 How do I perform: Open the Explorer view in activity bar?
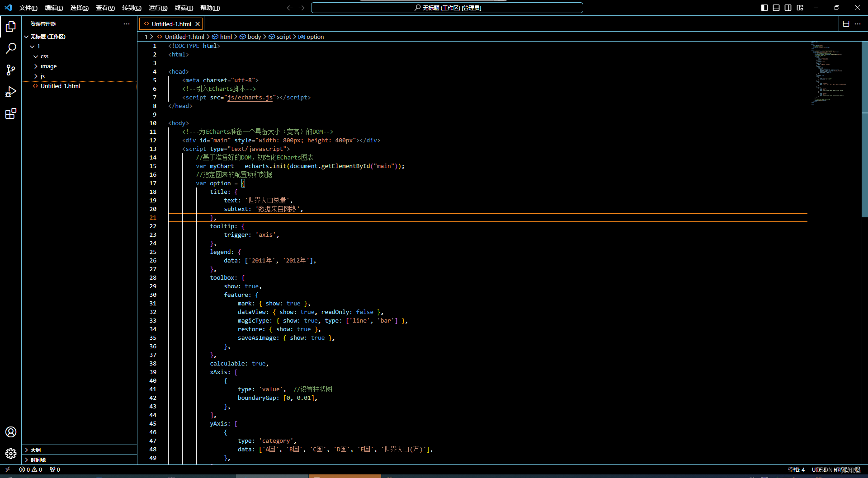click(11, 27)
